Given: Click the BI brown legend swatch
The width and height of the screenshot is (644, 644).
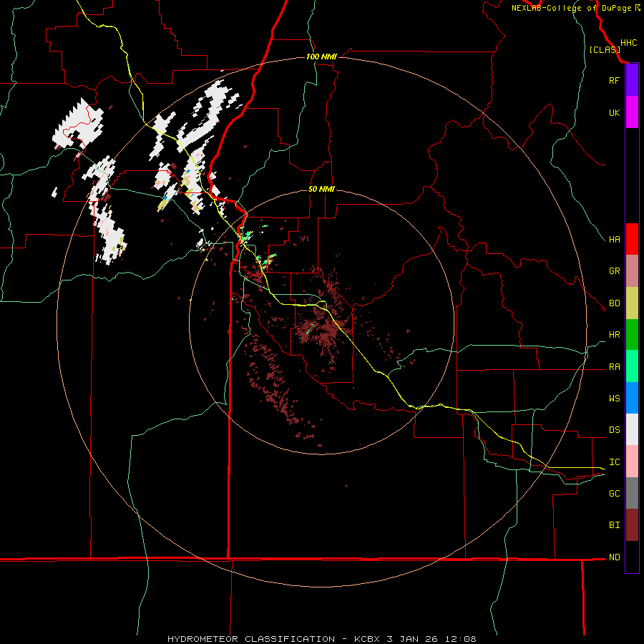Looking at the screenshot, I should coord(632,525).
